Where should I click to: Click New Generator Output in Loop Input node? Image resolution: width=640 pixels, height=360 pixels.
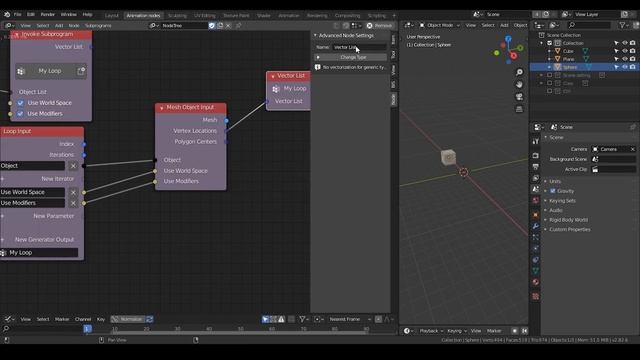[44, 240]
